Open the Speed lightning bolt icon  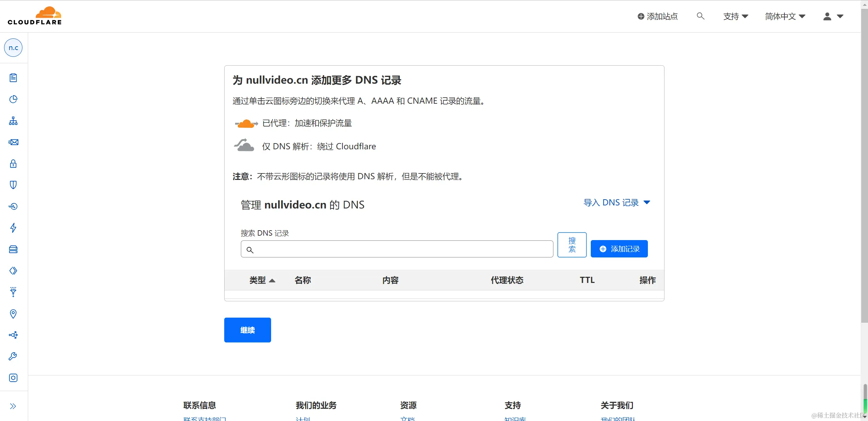click(13, 228)
